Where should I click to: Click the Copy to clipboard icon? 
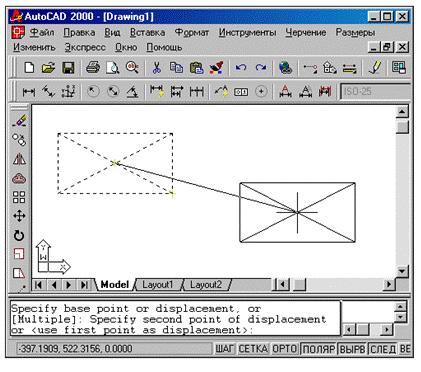click(176, 68)
